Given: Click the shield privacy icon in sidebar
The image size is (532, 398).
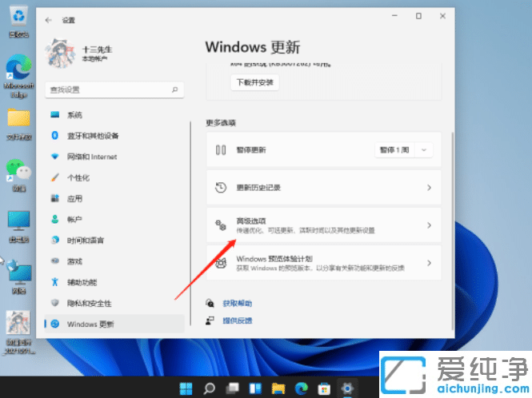Looking at the screenshot, I should pyautogui.click(x=55, y=303).
